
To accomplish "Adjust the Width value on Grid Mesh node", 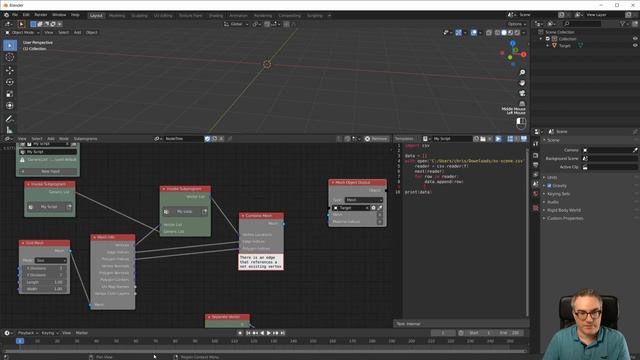I will 44,289.
